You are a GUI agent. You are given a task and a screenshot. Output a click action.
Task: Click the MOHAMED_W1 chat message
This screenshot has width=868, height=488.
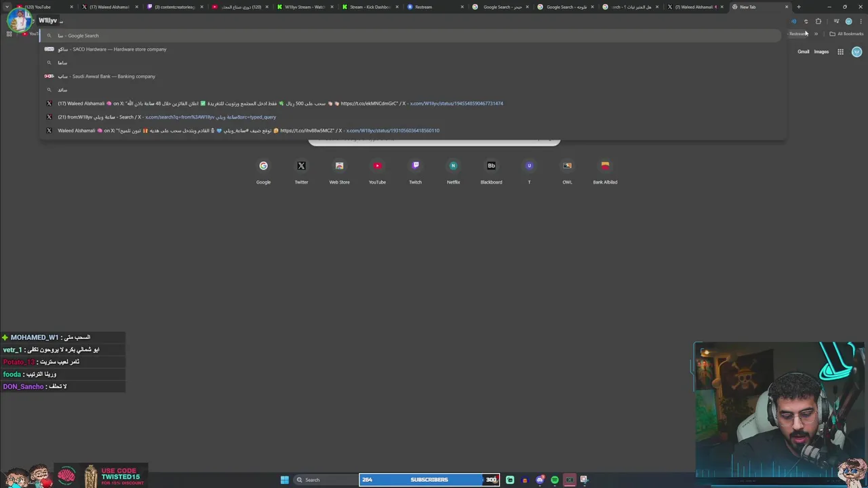(63, 337)
